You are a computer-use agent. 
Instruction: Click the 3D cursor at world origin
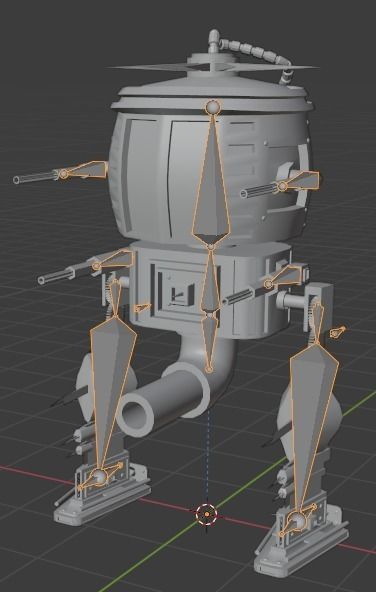207,514
